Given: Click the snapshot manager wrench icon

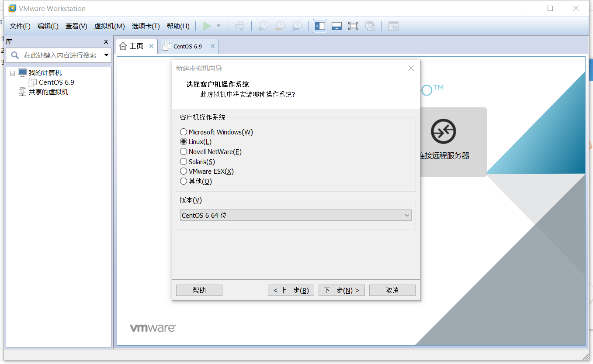Looking at the screenshot, I should click(x=296, y=26).
